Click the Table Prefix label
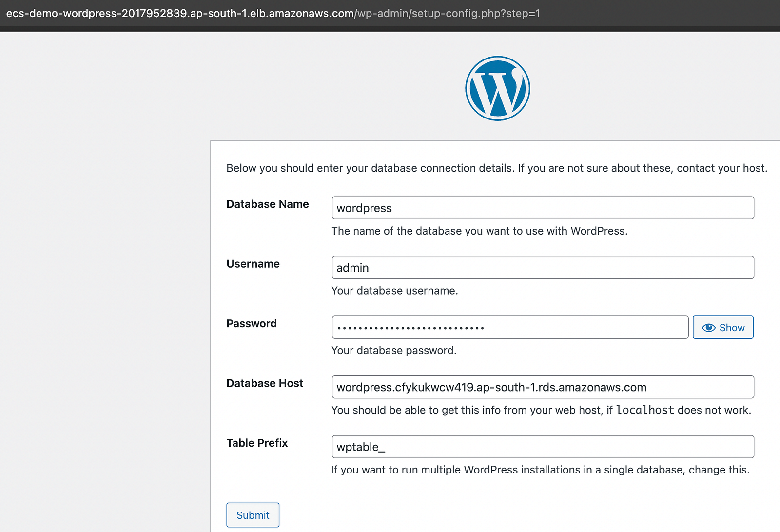780x532 pixels. 257,443
